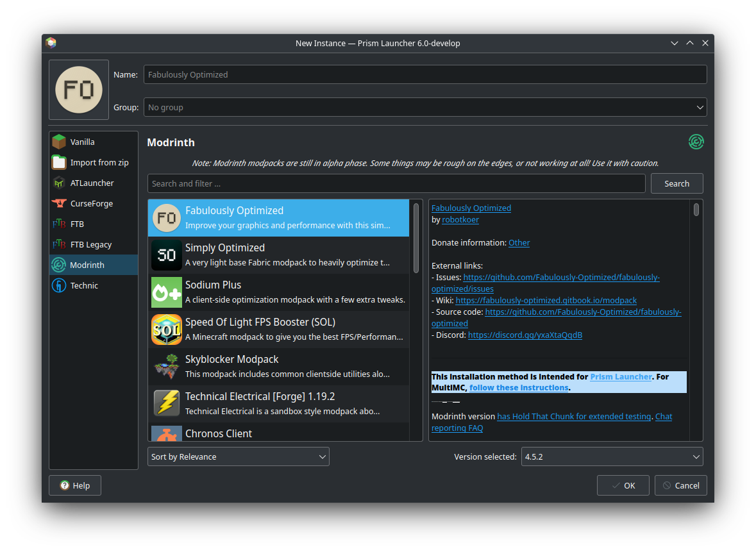Open the Fabulously Optimized title link

pos(471,208)
